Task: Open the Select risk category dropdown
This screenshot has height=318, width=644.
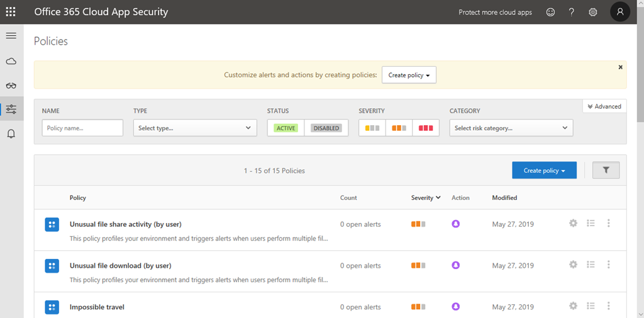Action: (x=511, y=128)
